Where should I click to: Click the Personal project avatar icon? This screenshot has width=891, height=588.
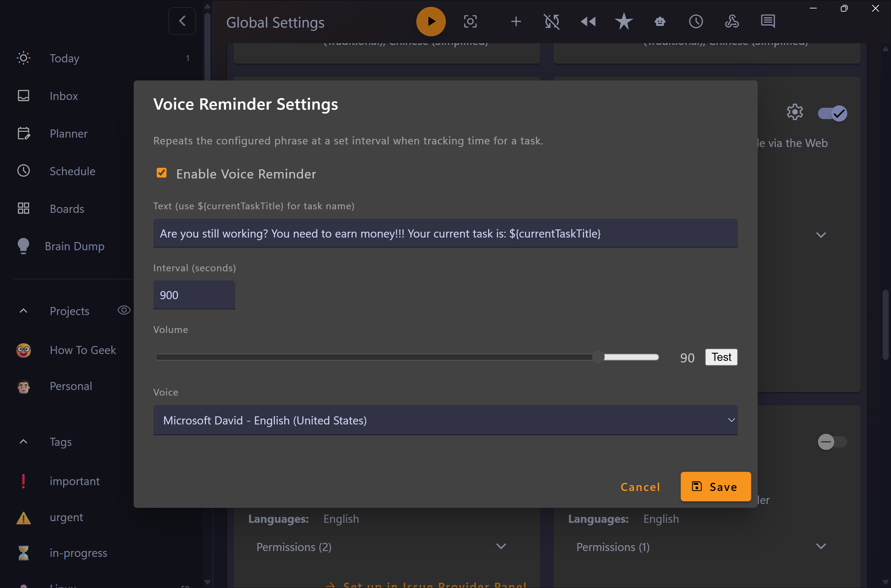pos(23,386)
